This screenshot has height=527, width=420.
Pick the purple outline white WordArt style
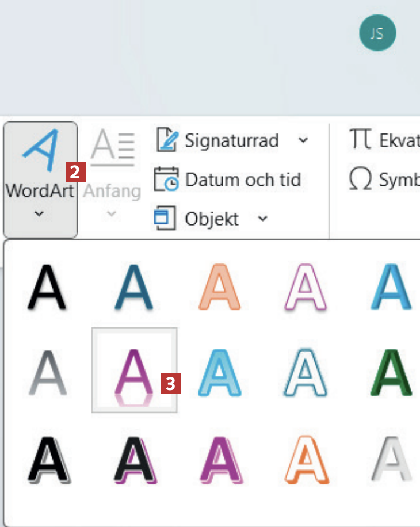click(307, 288)
